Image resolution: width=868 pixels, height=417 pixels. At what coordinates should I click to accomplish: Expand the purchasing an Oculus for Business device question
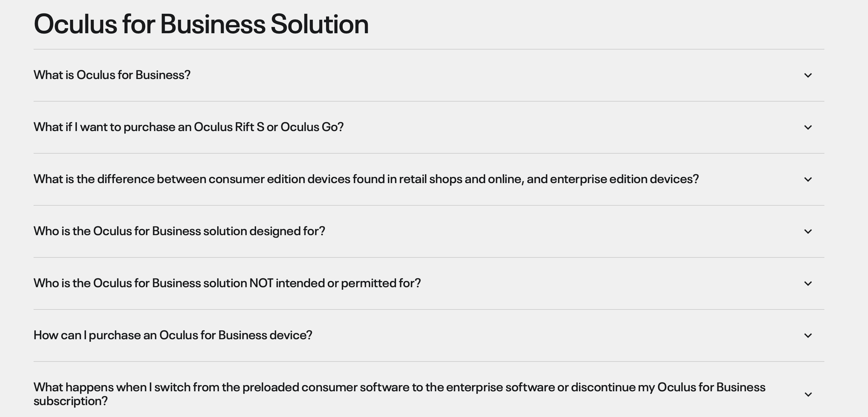pos(808,335)
